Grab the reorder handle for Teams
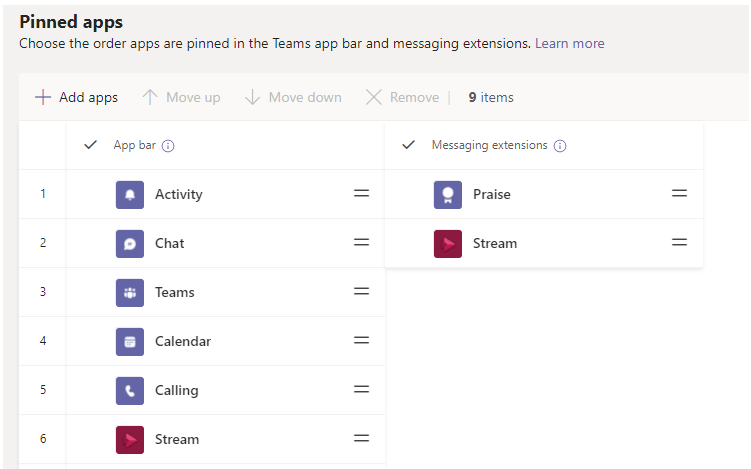 (x=362, y=291)
